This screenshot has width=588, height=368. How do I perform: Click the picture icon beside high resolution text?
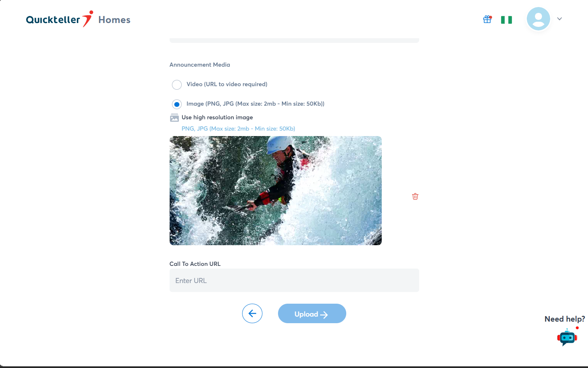(x=174, y=118)
